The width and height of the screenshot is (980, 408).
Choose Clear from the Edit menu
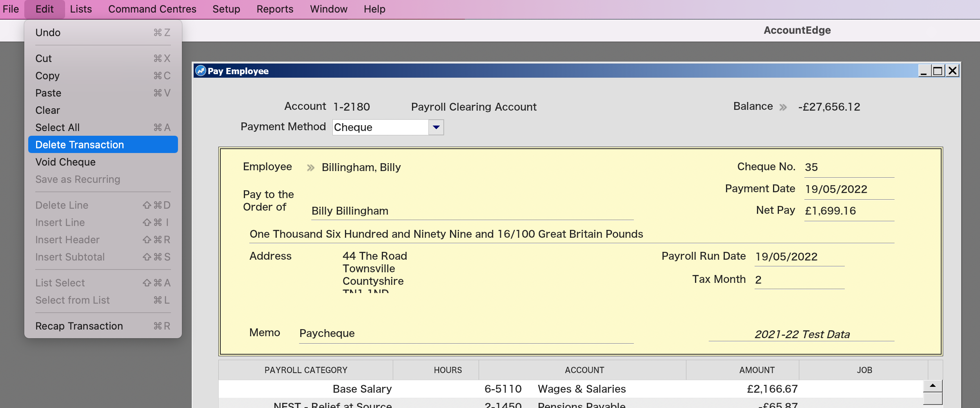click(x=103, y=110)
